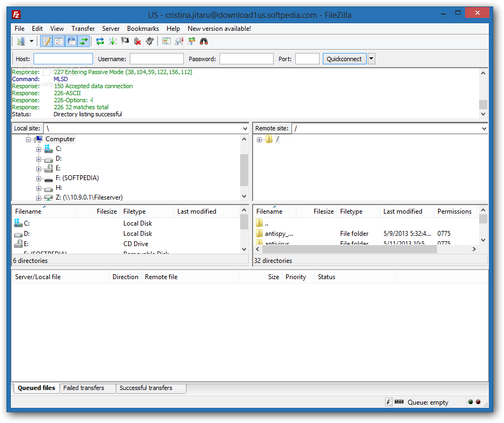
Task: Click inside the Host input field
Action: point(63,58)
